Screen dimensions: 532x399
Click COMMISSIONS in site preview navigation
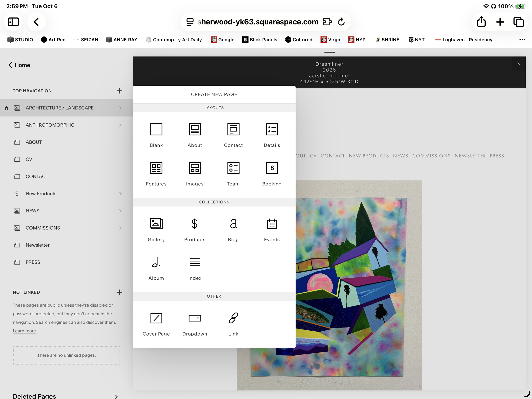431,156
